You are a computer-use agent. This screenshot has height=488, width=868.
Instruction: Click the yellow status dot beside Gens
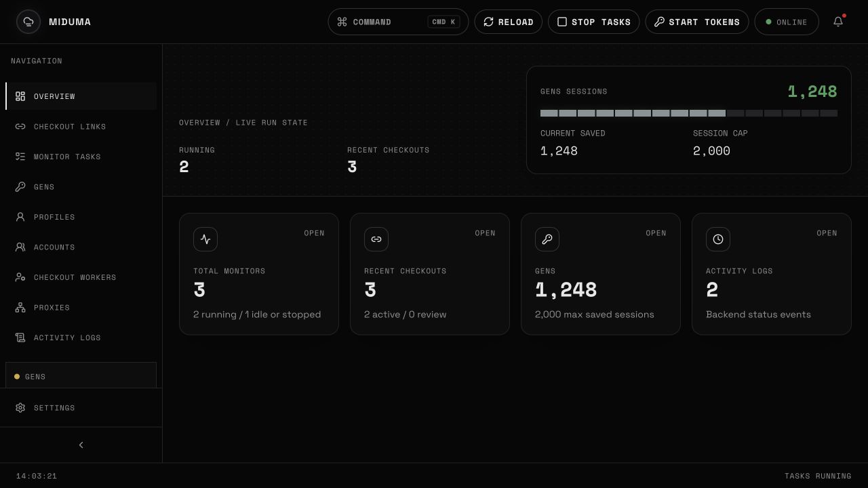pos(17,377)
